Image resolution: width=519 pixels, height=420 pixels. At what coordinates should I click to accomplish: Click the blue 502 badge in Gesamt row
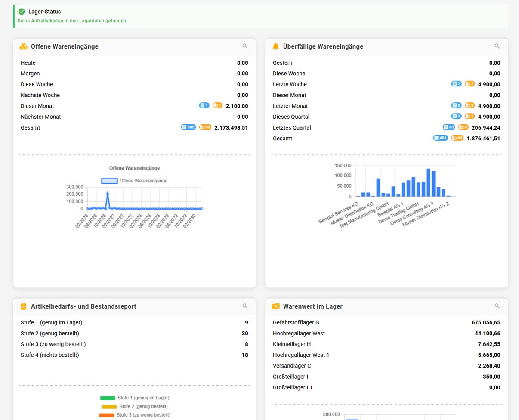point(188,127)
